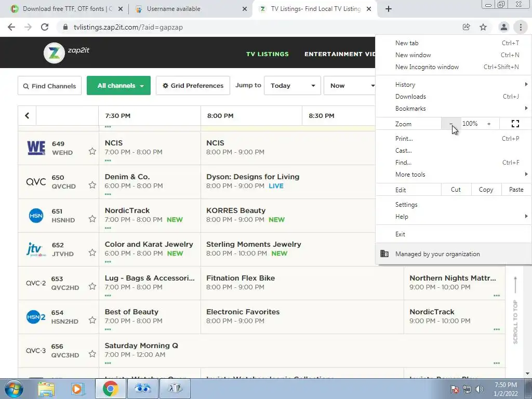Open Dyson: Designs for Living listing
Image resolution: width=532 pixels, height=399 pixels.
(253, 177)
